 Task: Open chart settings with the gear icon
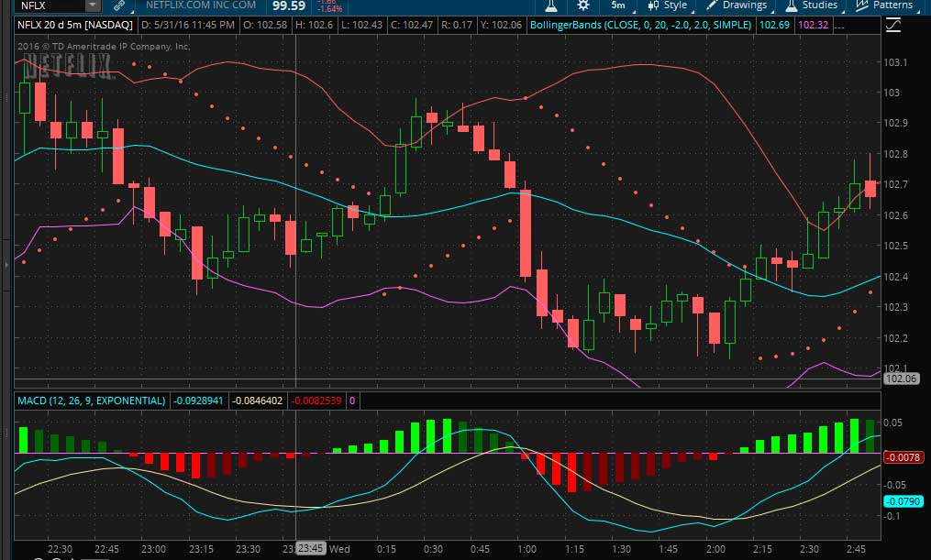583,5
